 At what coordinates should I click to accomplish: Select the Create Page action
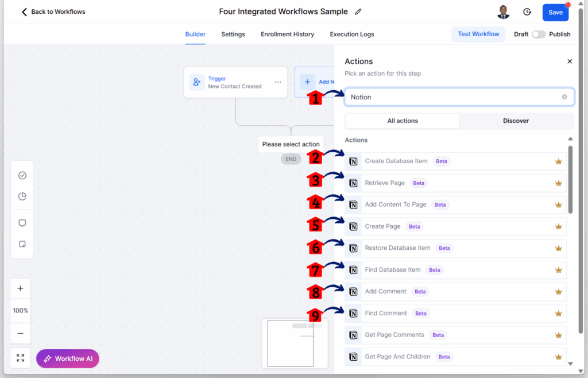455,226
